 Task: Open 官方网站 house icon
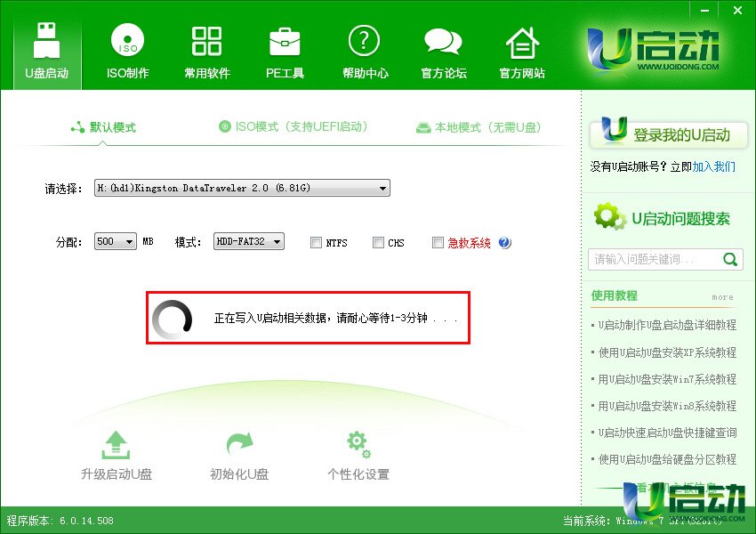coord(522,42)
